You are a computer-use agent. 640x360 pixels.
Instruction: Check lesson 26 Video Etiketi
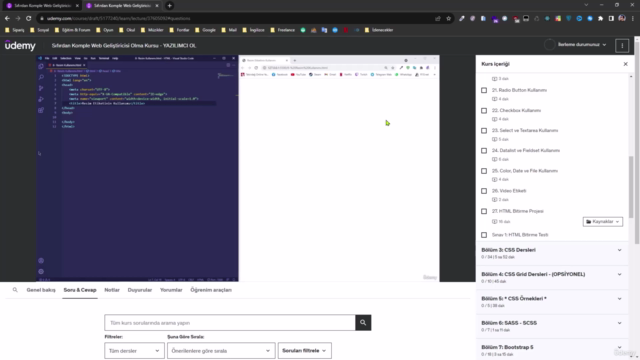(484, 191)
